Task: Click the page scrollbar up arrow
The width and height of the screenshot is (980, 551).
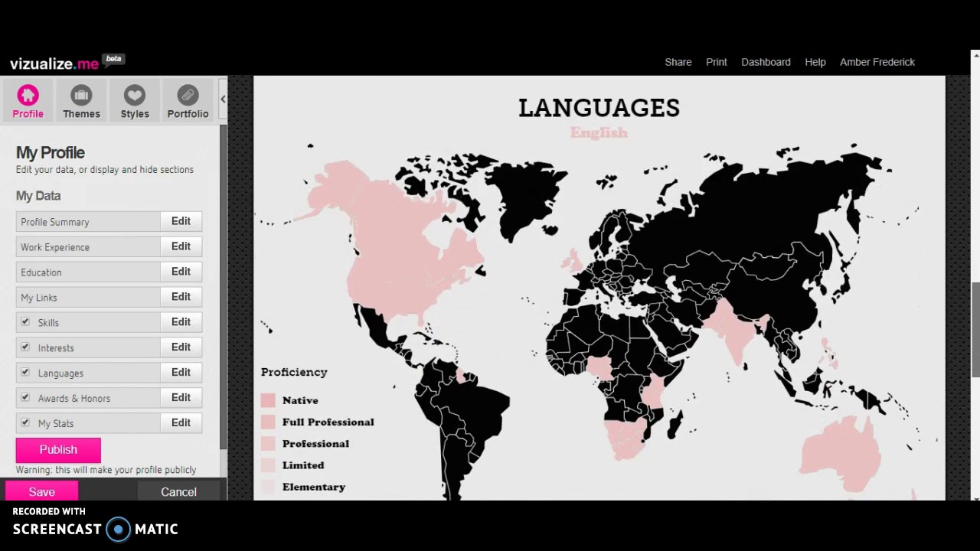Action: [x=975, y=55]
